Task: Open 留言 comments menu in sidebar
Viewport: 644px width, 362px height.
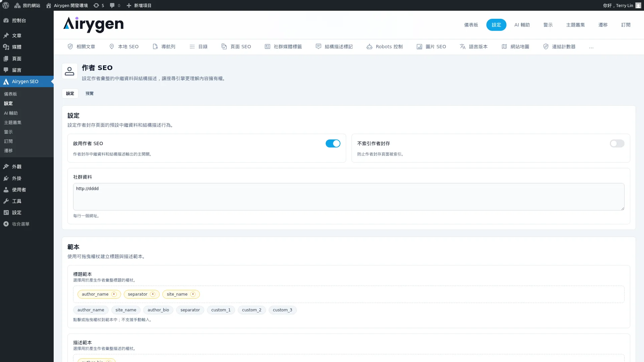Action: (27, 70)
